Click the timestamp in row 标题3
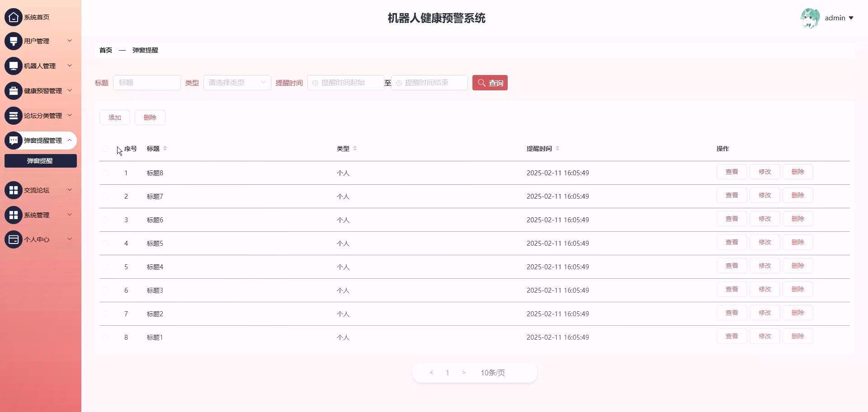The height and width of the screenshot is (412, 868). 558,290
